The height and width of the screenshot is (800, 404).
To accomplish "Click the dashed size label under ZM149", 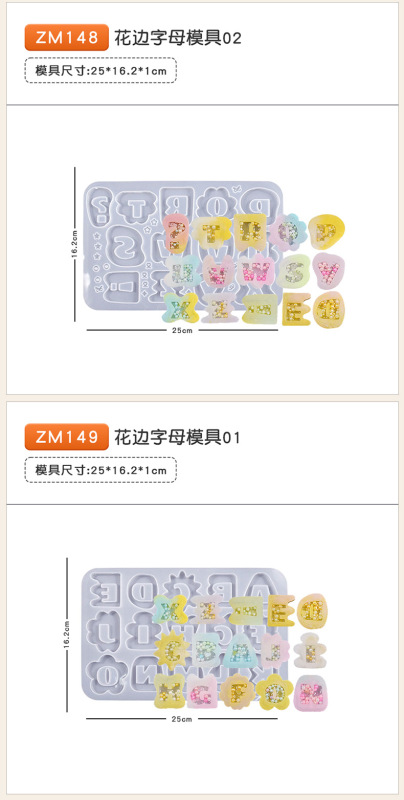I will pyautogui.click(x=100, y=470).
